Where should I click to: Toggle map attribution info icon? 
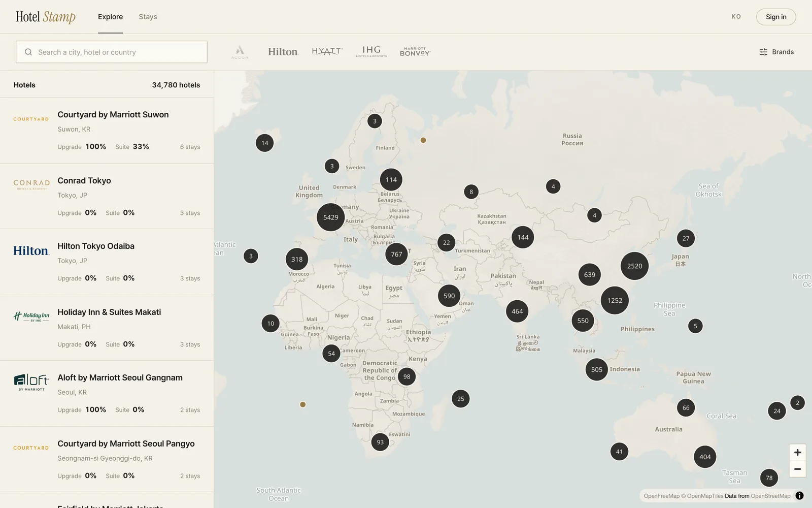(x=799, y=496)
